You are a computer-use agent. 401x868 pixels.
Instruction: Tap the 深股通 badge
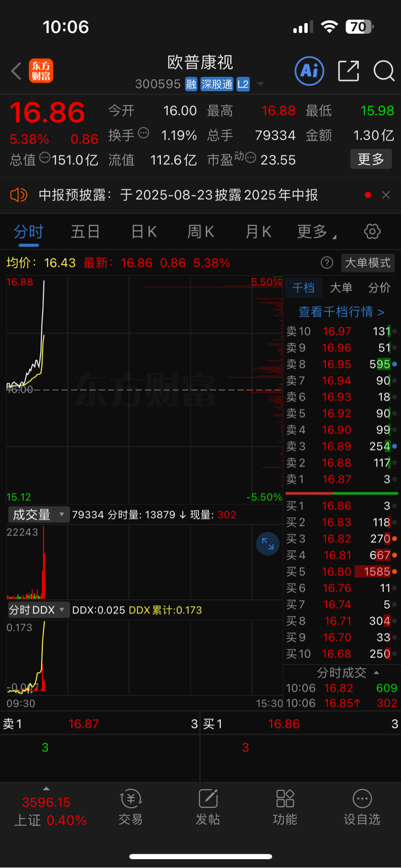(217, 84)
